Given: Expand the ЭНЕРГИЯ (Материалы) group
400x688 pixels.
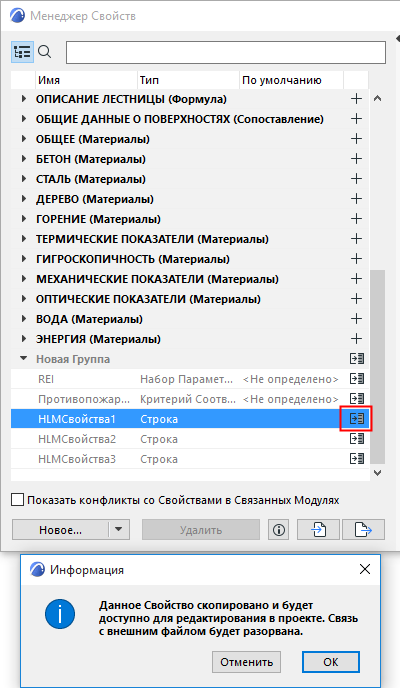Looking at the screenshot, I should click(24, 339).
